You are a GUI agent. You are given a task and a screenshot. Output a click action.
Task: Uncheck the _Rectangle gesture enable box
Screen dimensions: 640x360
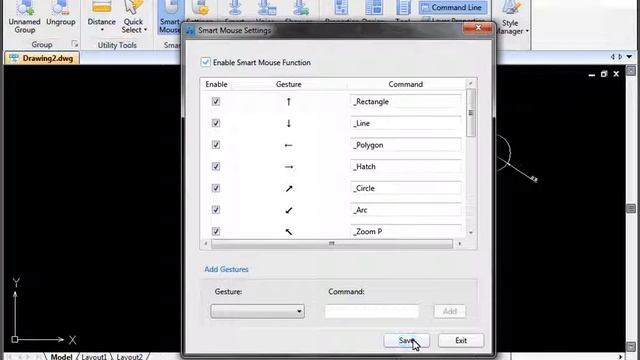coord(216,101)
